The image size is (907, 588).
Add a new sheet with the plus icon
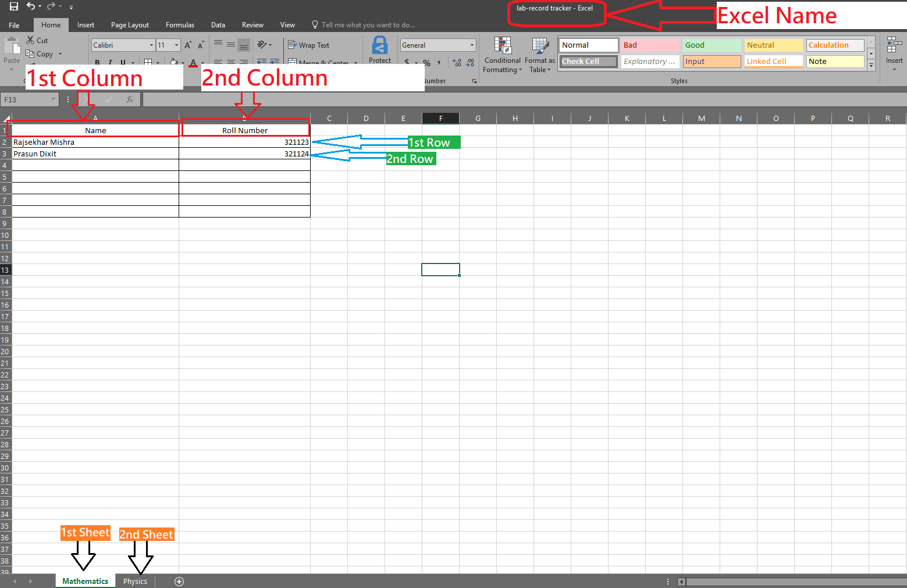click(x=179, y=582)
